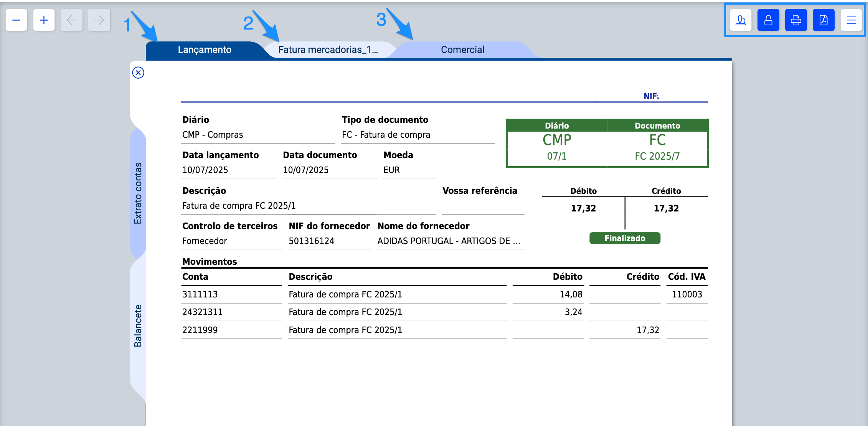Viewport: 868px width, 426px height.
Task: Click the NIF do fornecedor value 501316124
Action: click(311, 241)
